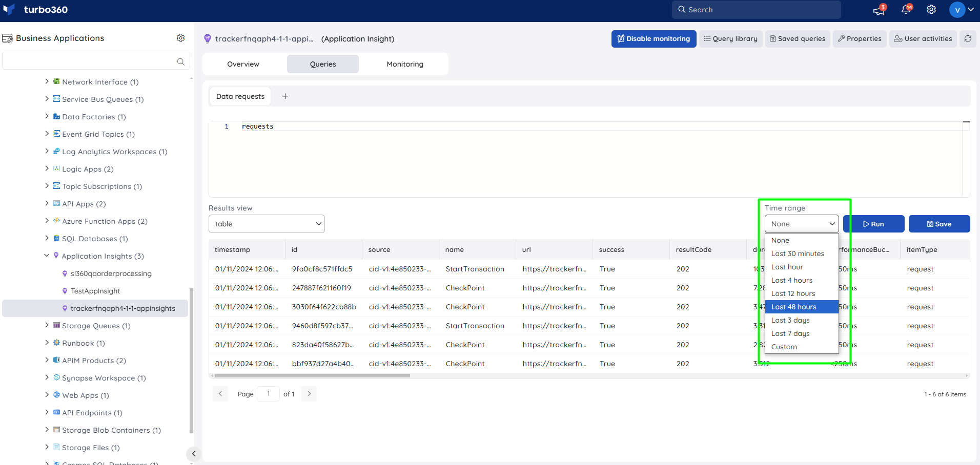Click the page number input
980x465 pixels.
[268, 394]
